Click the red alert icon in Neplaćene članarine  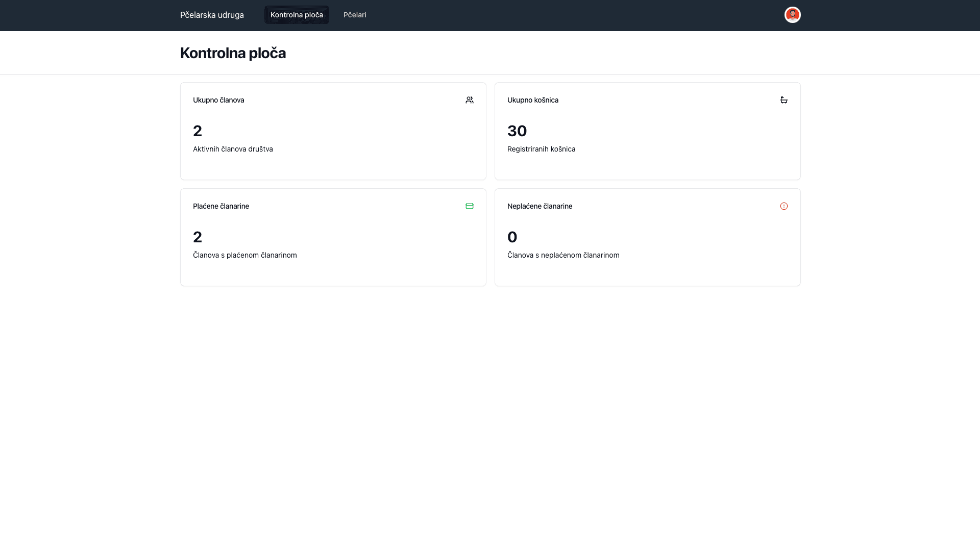784,206
